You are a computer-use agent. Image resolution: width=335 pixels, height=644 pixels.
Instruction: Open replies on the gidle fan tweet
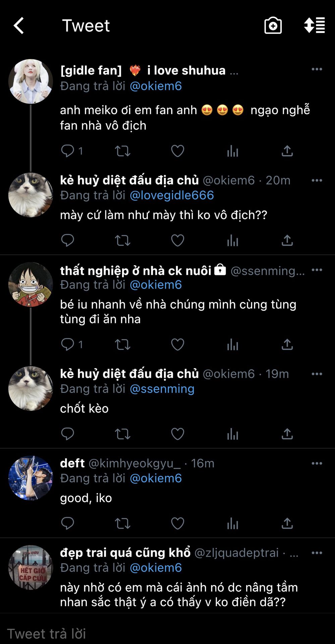(x=71, y=151)
